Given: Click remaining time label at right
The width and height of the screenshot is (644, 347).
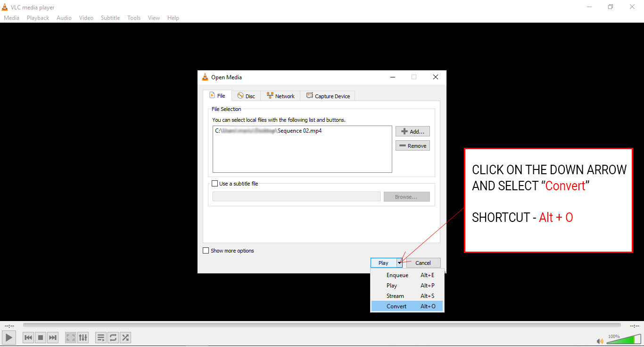Looking at the screenshot, I should point(635,325).
